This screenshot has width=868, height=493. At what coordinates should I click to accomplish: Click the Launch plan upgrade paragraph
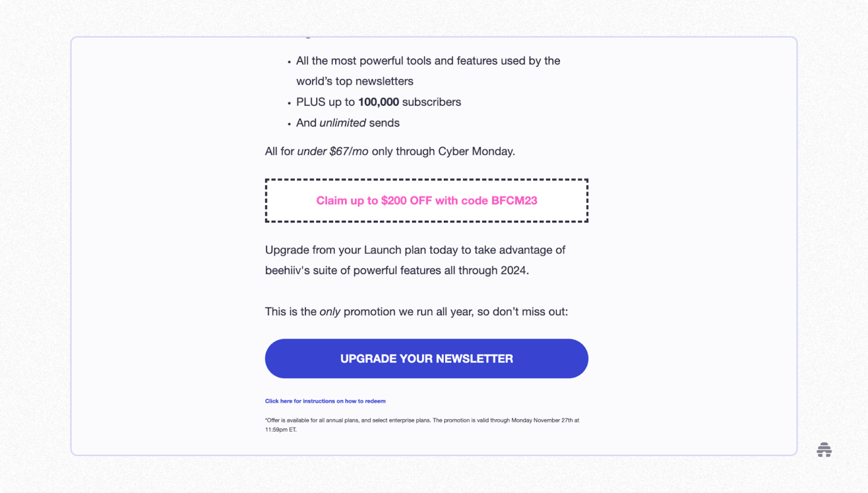pyautogui.click(x=415, y=260)
